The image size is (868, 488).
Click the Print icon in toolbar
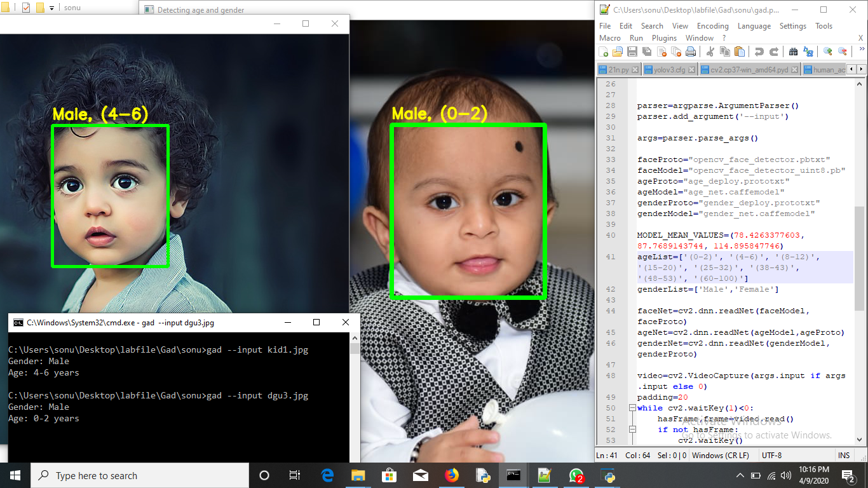(690, 52)
